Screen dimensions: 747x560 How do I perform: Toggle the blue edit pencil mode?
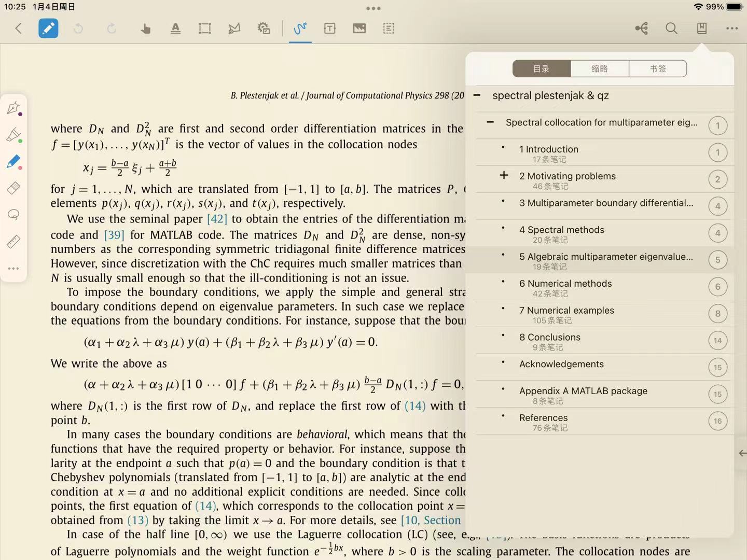(x=48, y=29)
